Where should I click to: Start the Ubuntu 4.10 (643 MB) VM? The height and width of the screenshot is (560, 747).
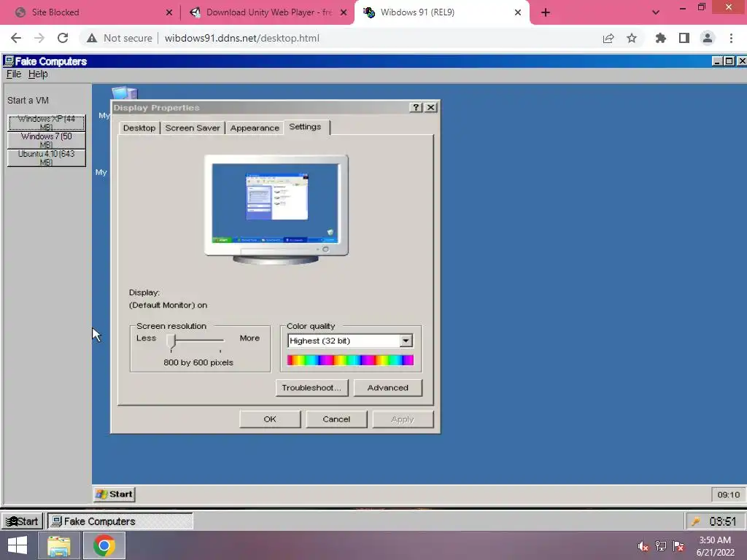tap(46, 158)
